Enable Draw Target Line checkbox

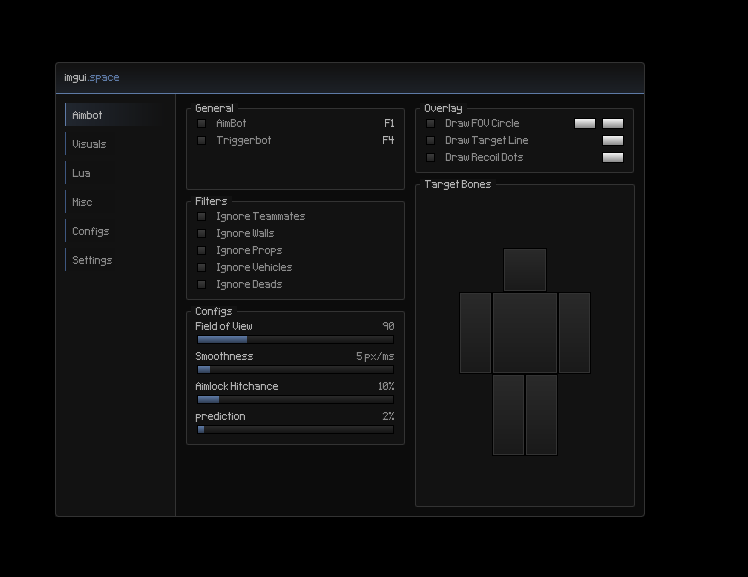(430, 141)
